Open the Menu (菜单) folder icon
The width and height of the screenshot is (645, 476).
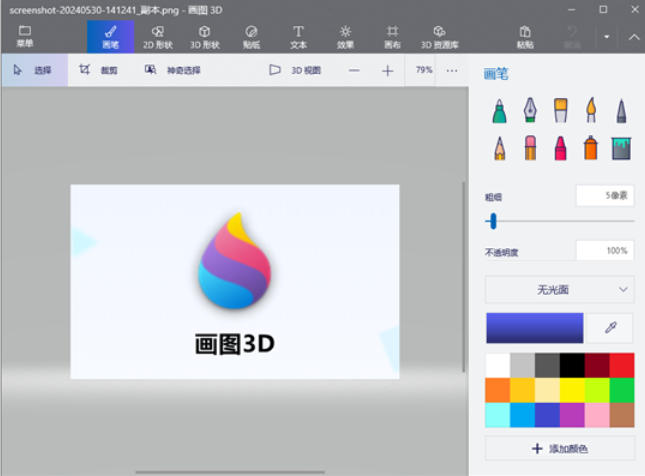click(x=25, y=36)
